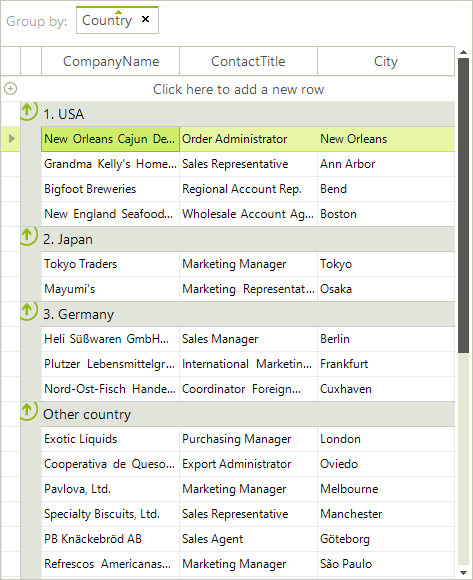Select the Tokyo city cell
Screen dimensions: 473x580
386,264
